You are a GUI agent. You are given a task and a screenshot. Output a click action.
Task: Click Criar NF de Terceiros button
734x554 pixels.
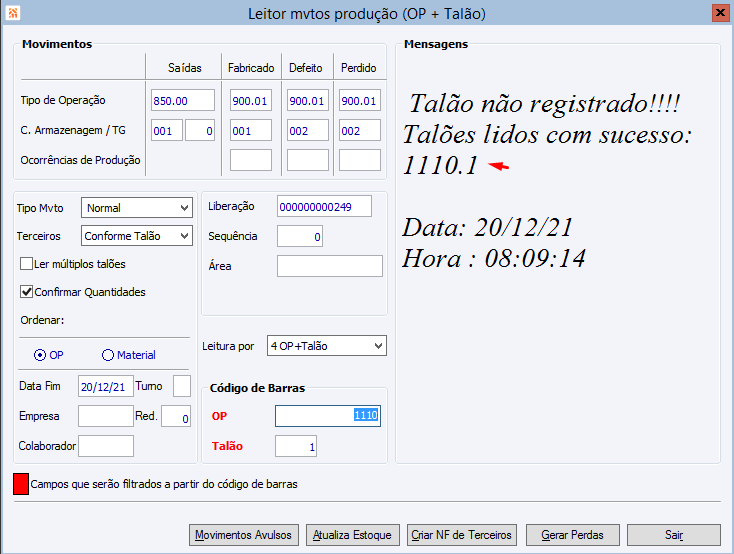click(462, 535)
